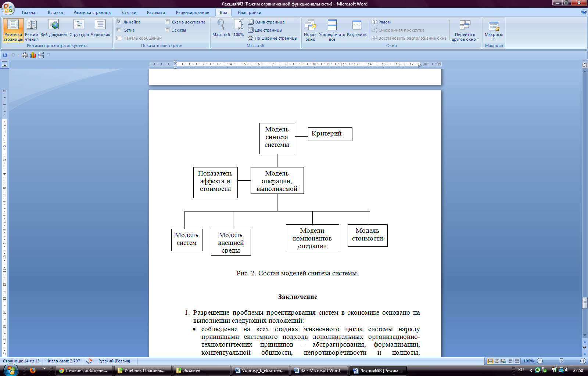This screenshot has width=588, height=376.
Task: Show hidden tray icons arrow
Action: (x=531, y=370)
